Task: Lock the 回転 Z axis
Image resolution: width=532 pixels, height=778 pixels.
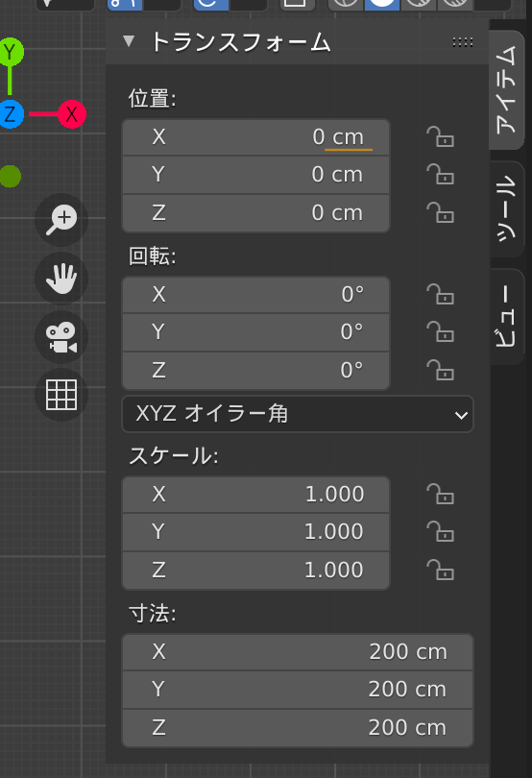Action: tap(440, 370)
